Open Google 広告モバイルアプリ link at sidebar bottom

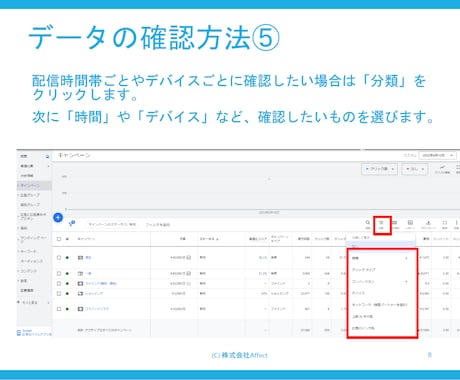(x=34, y=333)
